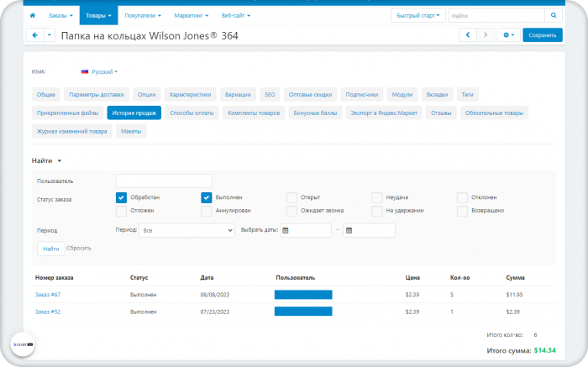This screenshot has height=367, width=588.
Task: Open the Покупатели dropdown menu
Action: pos(143,15)
